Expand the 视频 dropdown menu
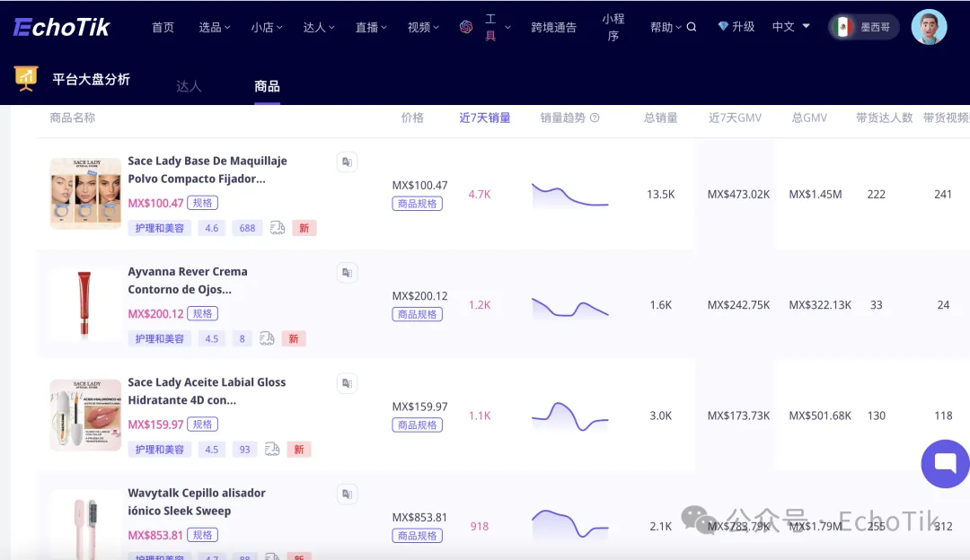Screen dimensions: 970x560 point(423,27)
